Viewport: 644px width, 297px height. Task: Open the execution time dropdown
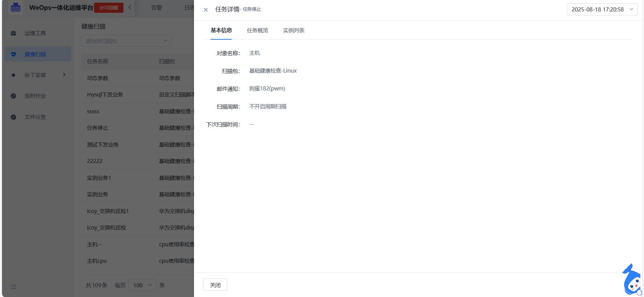(602, 9)
